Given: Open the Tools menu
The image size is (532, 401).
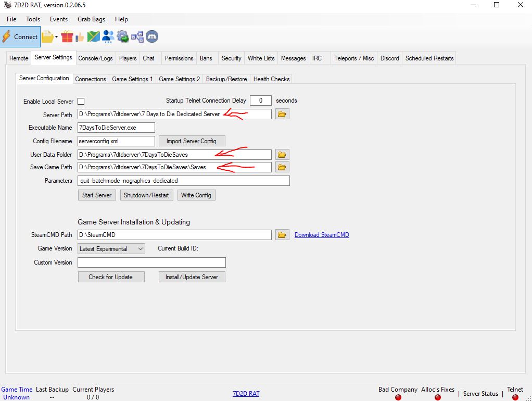Looking at the screenshot, I should (33, 19).
